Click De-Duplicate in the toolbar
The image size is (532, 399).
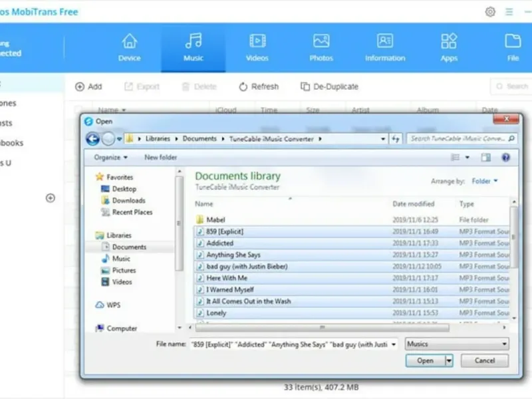pos(329,87)
